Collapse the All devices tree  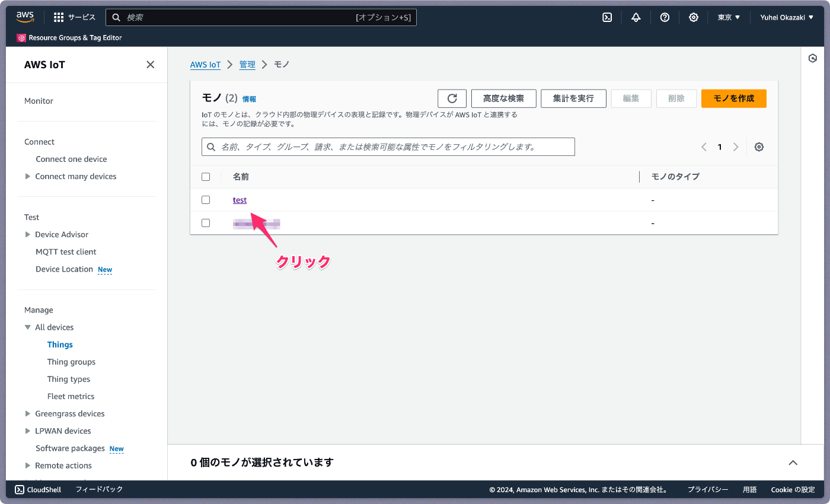[28, 327]
